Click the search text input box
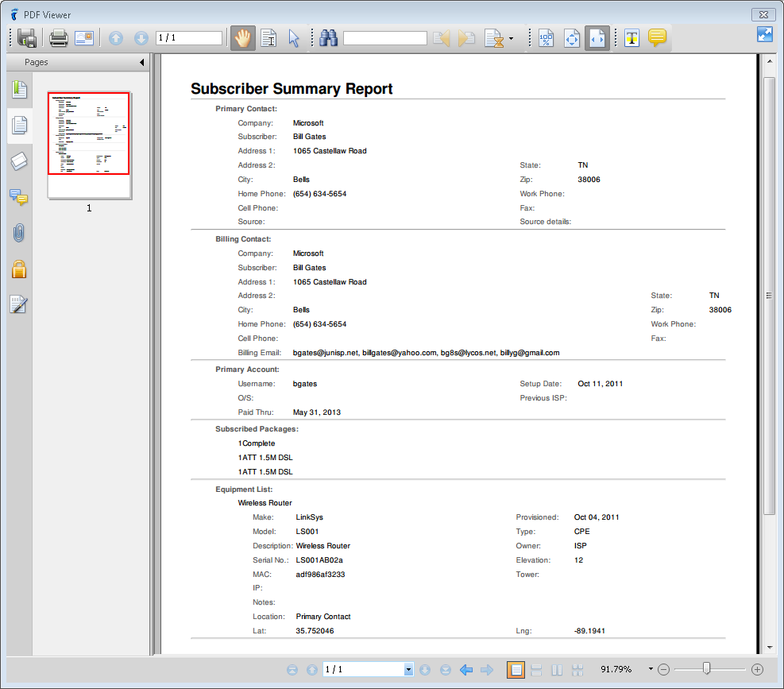Viewport: 784px width, 689px height. pyautogui.click(x=385, y=38)
